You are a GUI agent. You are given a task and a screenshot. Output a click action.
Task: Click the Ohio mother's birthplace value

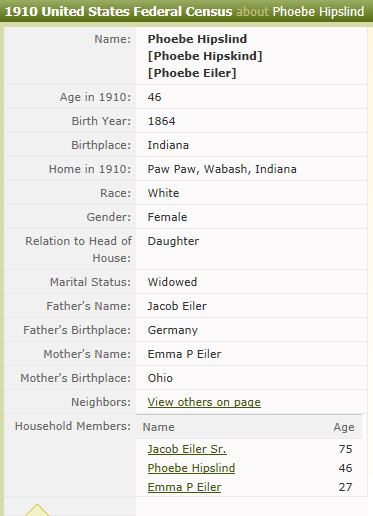pyautogui.click(x=160, y=378)
